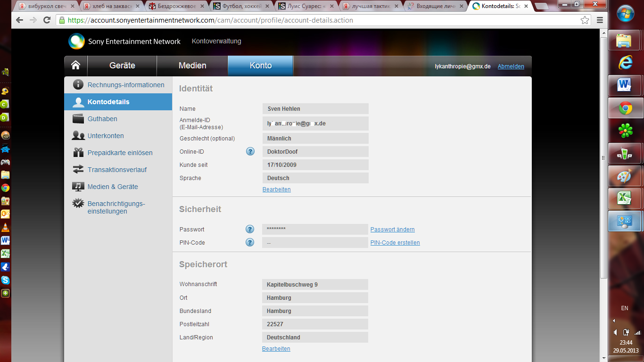Open Prepaidkarte einlösen link
The height and width of the screenshot is (362, 644).
click(x=120, y=153)
